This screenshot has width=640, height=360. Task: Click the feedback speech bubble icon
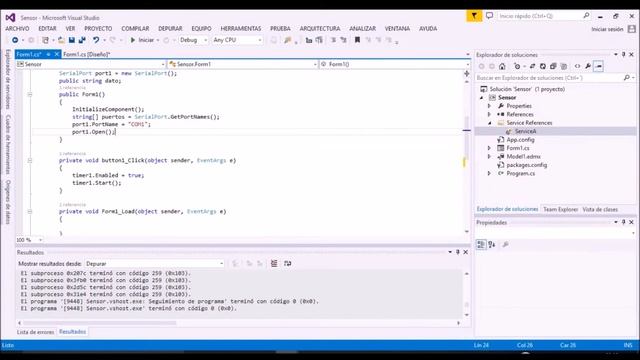[489, 16]
